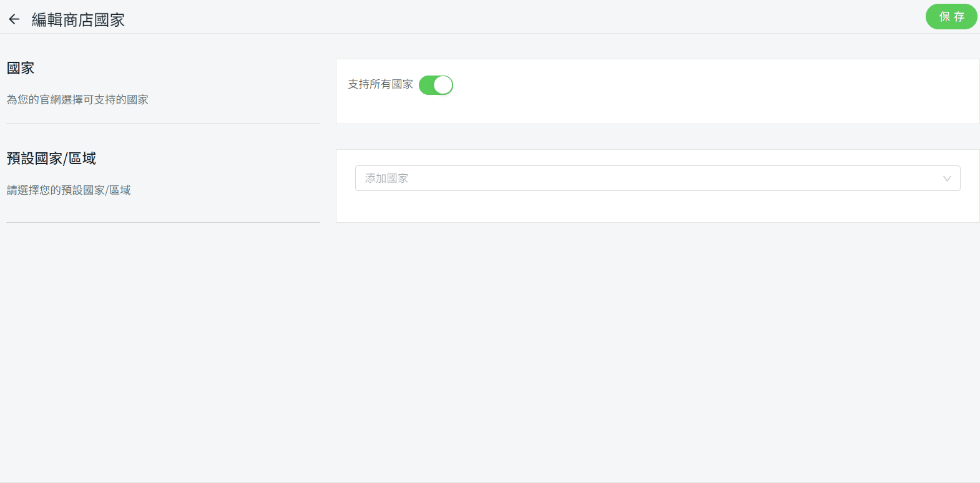Go back using the left arrow icon
Viewport: 980px width, 483px height.
pos(14,19)
